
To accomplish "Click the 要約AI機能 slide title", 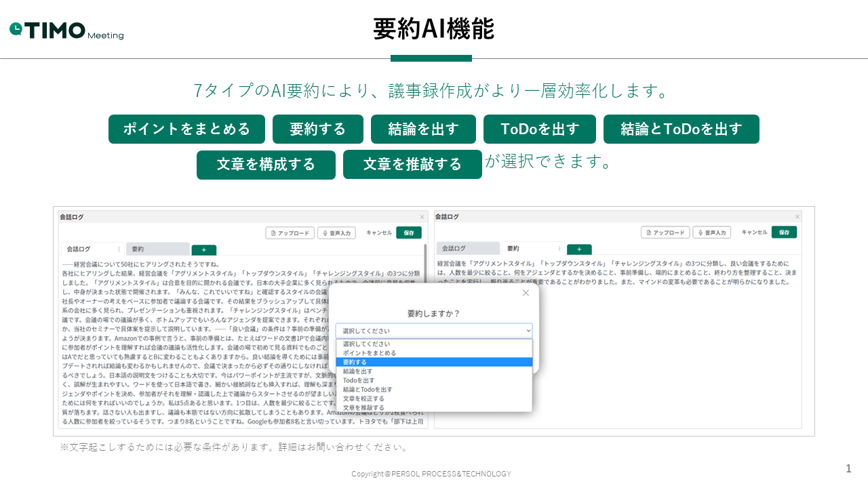I will coord(434,29).
